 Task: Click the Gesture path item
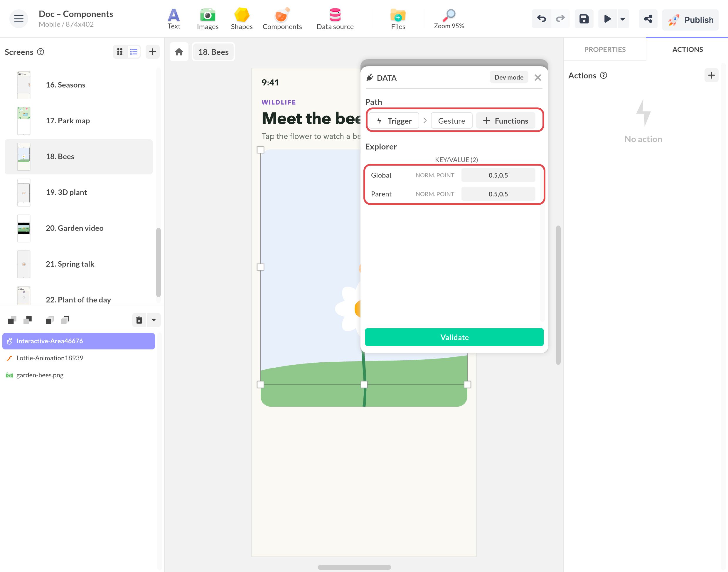(451, 121)
